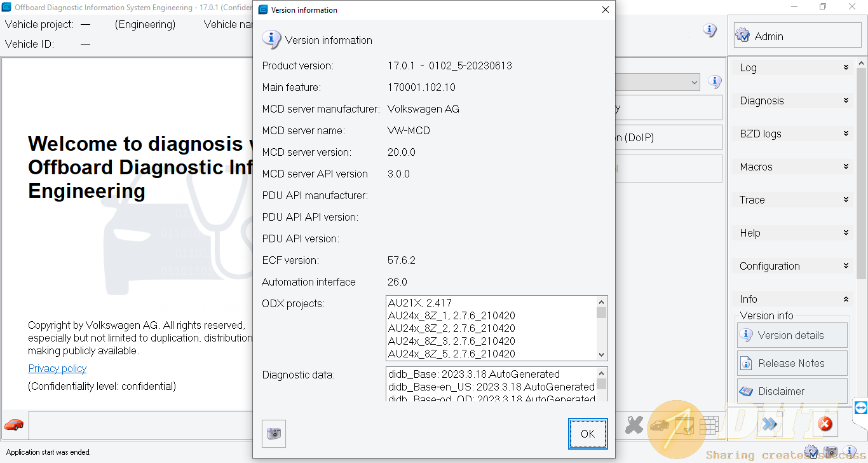Open Release Notes from Version info
Image resolution: width=868 pixels, height=463 pixels.
click(x=792, y=363)
